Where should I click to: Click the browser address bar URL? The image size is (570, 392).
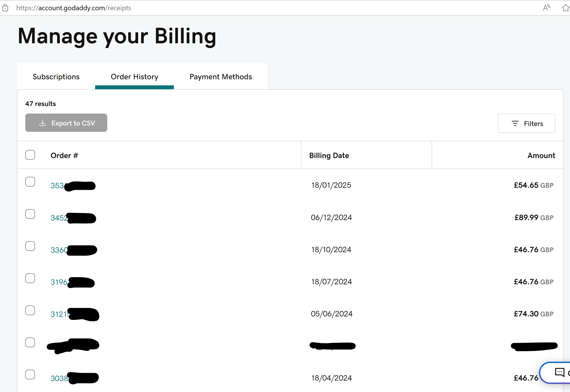pos(74,8)
